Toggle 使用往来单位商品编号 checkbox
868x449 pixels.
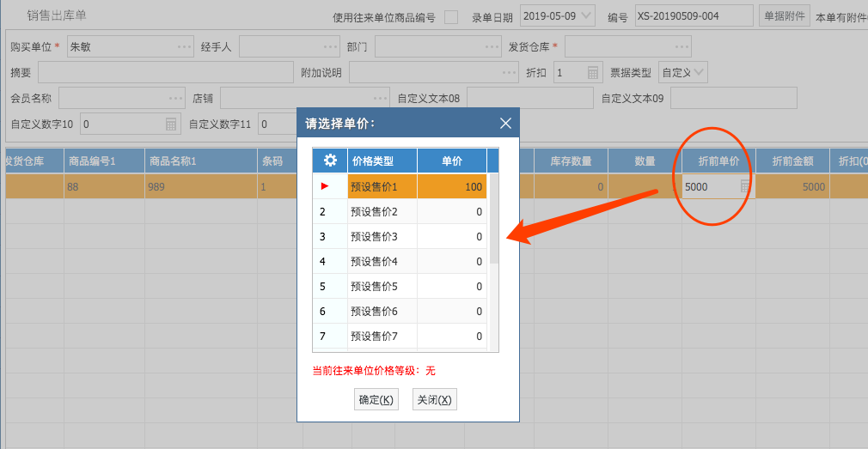coord(451,17)
